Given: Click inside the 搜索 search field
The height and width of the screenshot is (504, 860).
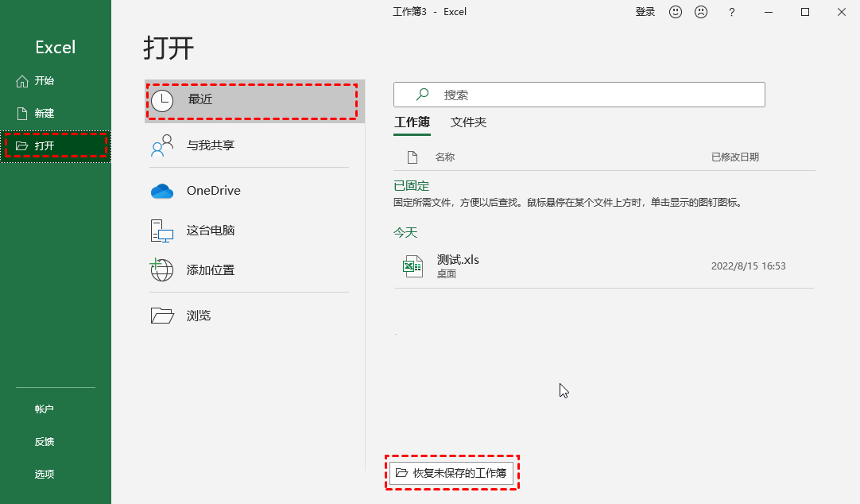Looking at the screenshot, I should [579, 94].
